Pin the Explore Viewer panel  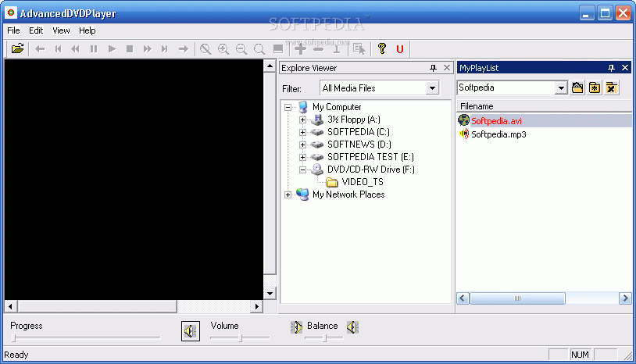[433, 68]
